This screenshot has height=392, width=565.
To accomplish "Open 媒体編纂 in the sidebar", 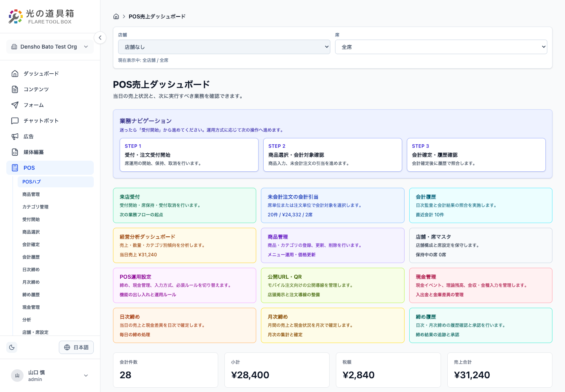I will (50, 152).
